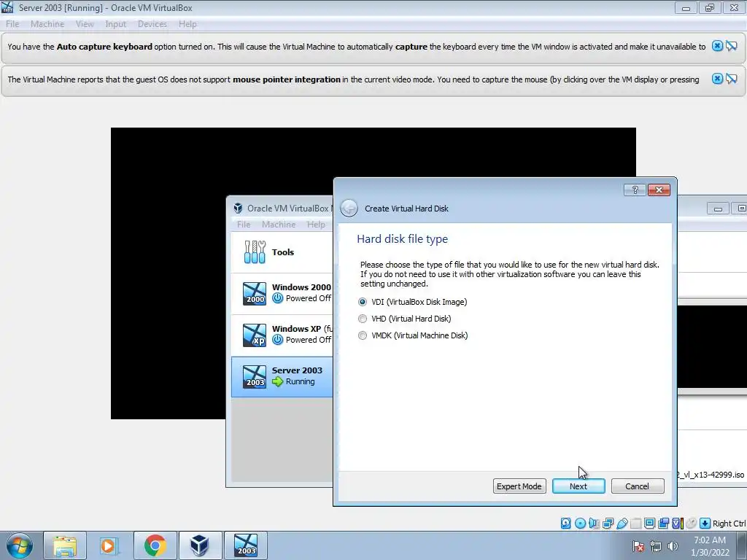Open Action Center flag in system tray
The image size is (747, 560).
click(638, 546)
